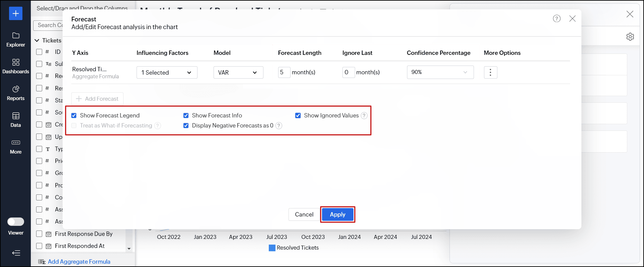Open Forecast help question mark icon
644x267 pixels.
coord(557,19)
